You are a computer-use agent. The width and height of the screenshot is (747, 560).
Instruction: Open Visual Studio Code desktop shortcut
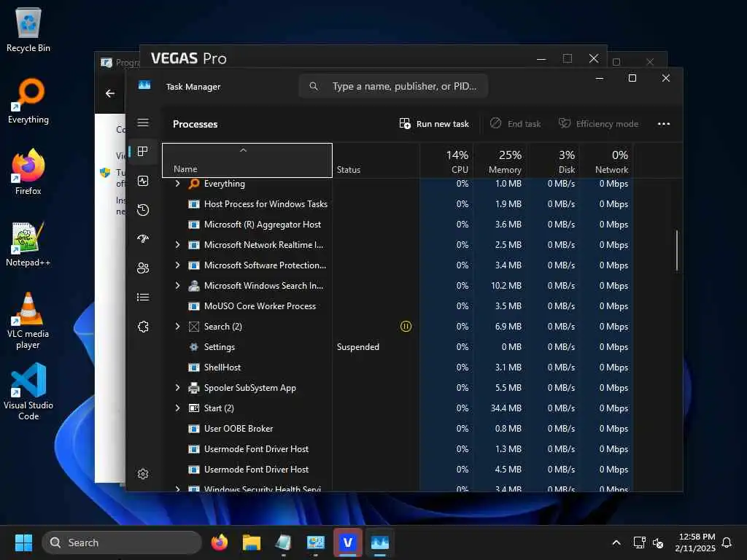coord(28,392)
